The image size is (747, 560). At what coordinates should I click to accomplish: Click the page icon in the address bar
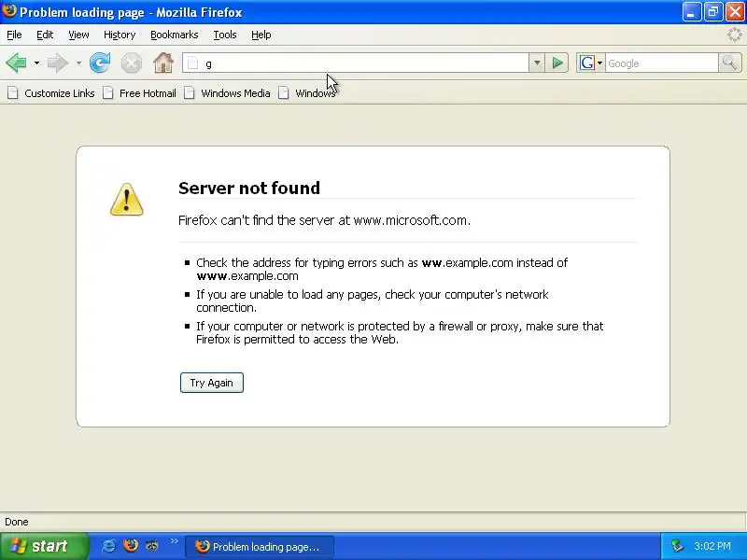192,63
